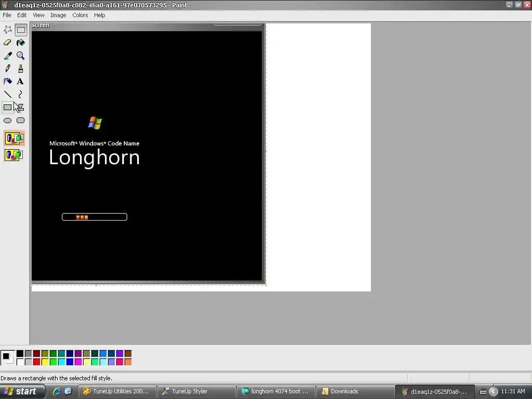Screen dimensions: 532x399
Task: Select the dark green palette swatch
Action: (54, 353)
